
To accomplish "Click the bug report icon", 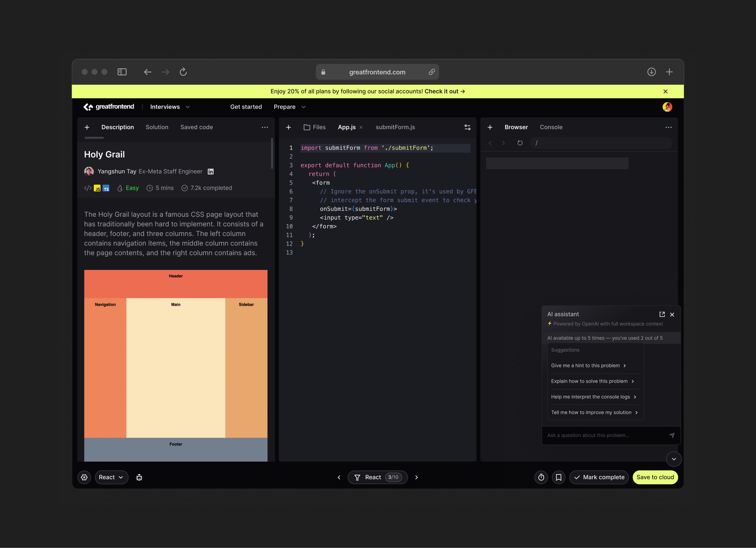I will click(x=139, y=477).
